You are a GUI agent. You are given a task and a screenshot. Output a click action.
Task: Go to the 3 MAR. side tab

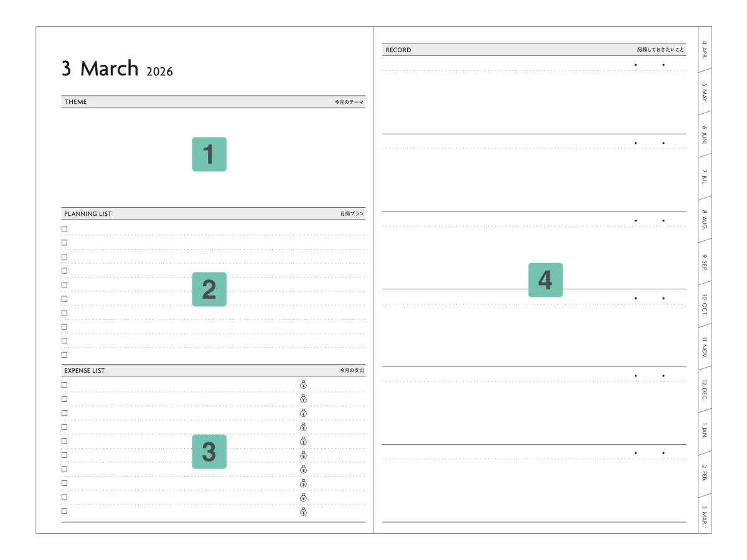(704, 515)
